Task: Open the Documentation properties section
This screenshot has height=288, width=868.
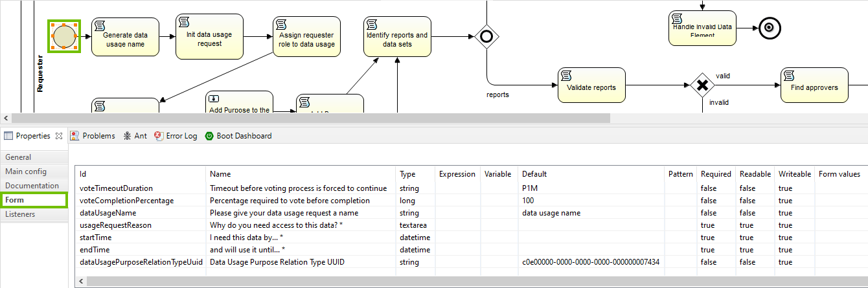Action: 32,186
